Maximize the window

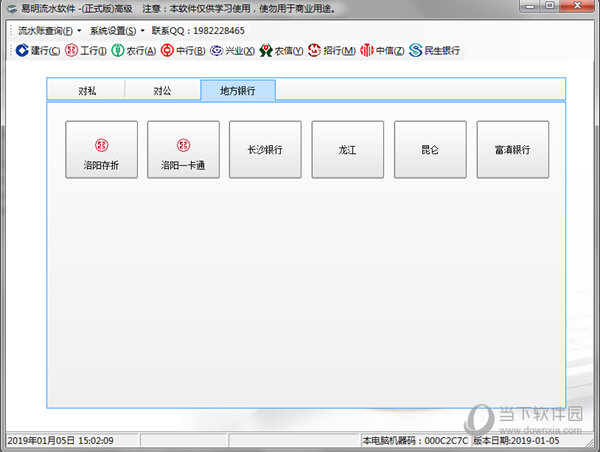tap(549, 6)
